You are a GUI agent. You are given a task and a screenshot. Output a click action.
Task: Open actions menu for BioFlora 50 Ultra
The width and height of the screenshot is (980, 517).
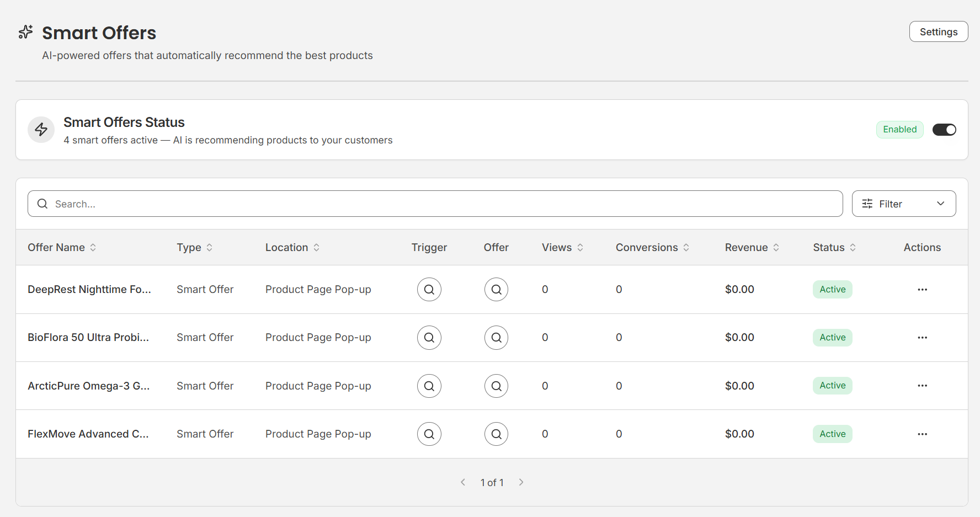(922, 337)
